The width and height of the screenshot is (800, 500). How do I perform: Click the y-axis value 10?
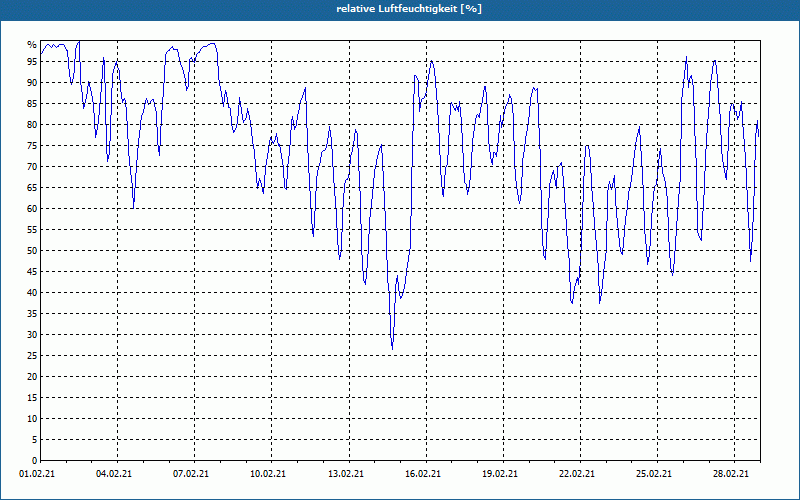tap(32, 419)
